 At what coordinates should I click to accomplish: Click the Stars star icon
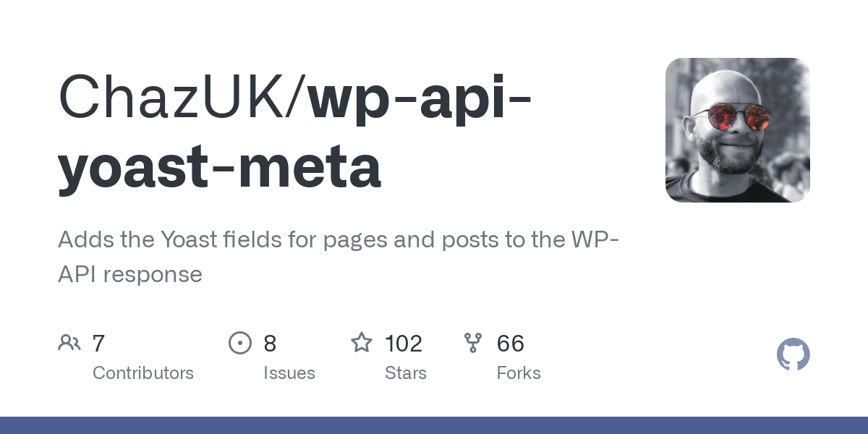(362, 342)
